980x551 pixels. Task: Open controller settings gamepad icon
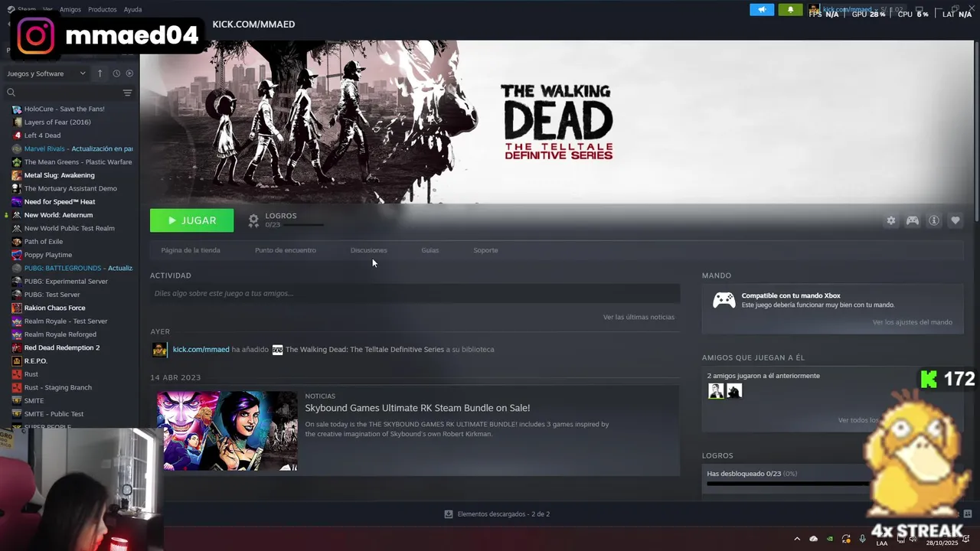tap(913, 220)
